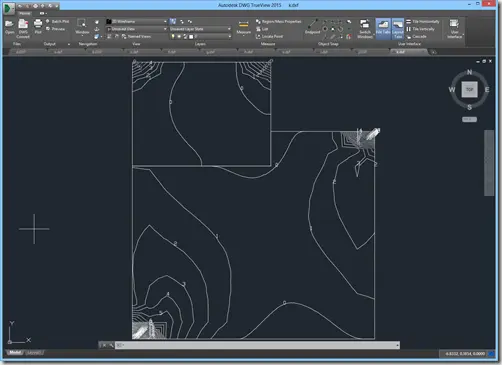Restore the drawing window via inner restore button
Screen dimensions: 502x365
click(484, 61)
